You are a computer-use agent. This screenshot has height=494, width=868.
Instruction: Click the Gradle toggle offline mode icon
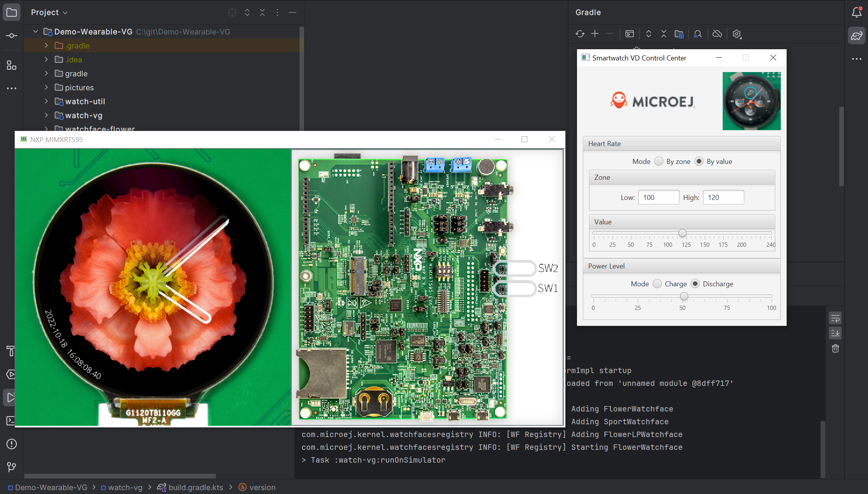point(717,34)
